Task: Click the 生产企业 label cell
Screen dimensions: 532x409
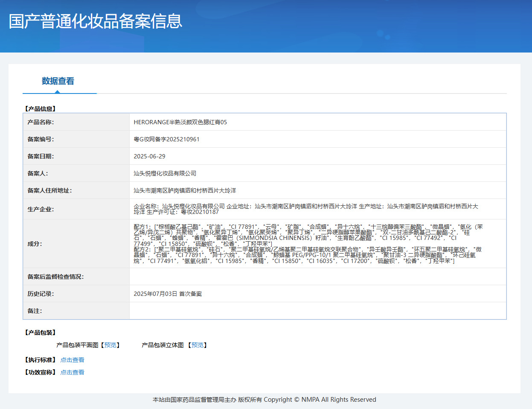Action: tap(76, 209)
